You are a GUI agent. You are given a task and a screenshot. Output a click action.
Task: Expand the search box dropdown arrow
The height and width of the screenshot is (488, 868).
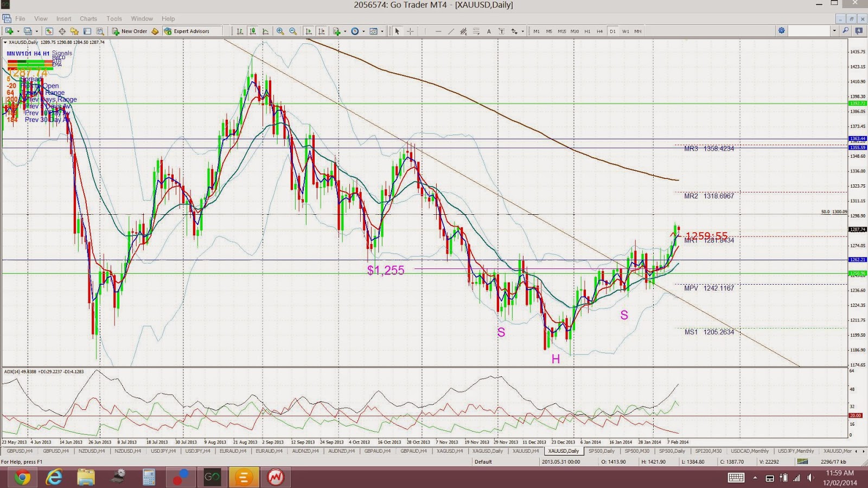coord(834,31)
